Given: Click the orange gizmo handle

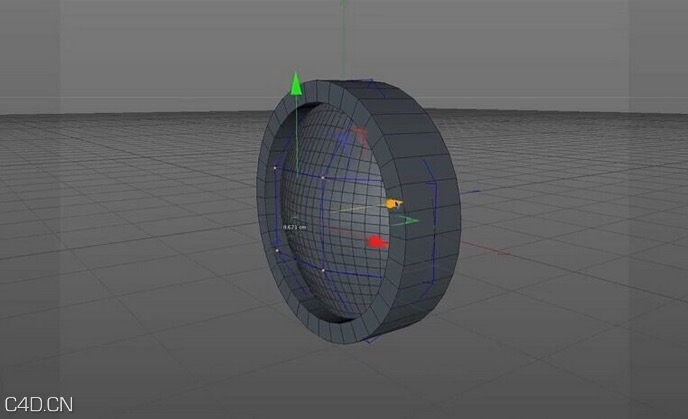Looking at the screenshot, I should point(394,204).
